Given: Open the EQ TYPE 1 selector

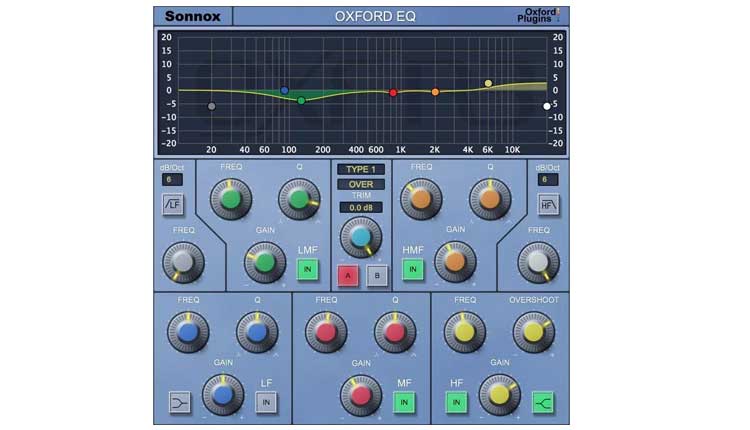Looking at the screenshot, I should 360,169.
